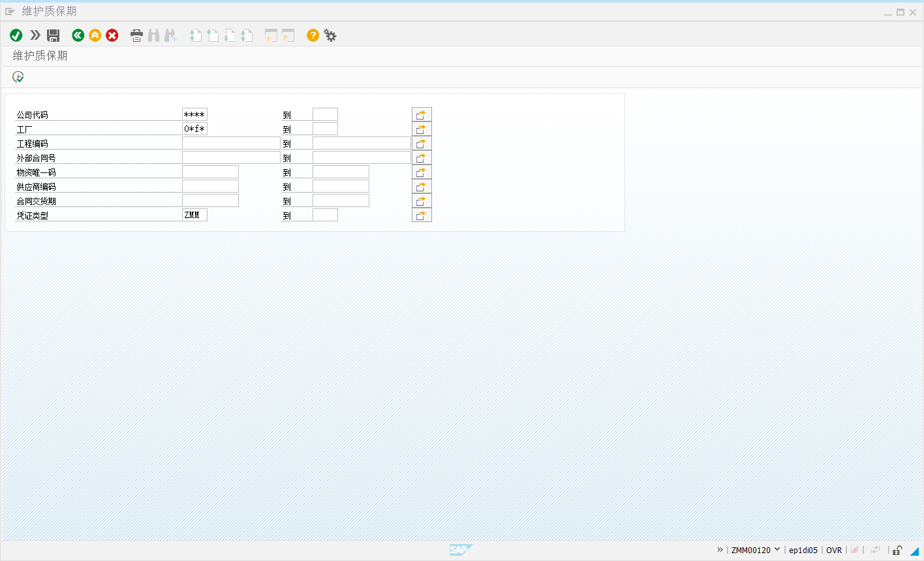Click the yellow Exit up-arrow icon
Screen dimensions: 924x561
tap(95, 35)
